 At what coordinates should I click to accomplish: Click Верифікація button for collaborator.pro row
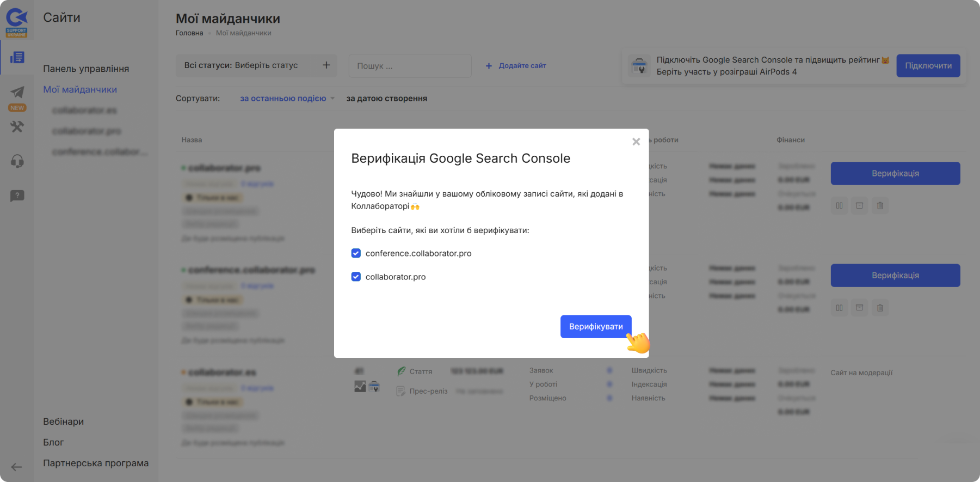(895, 173)
